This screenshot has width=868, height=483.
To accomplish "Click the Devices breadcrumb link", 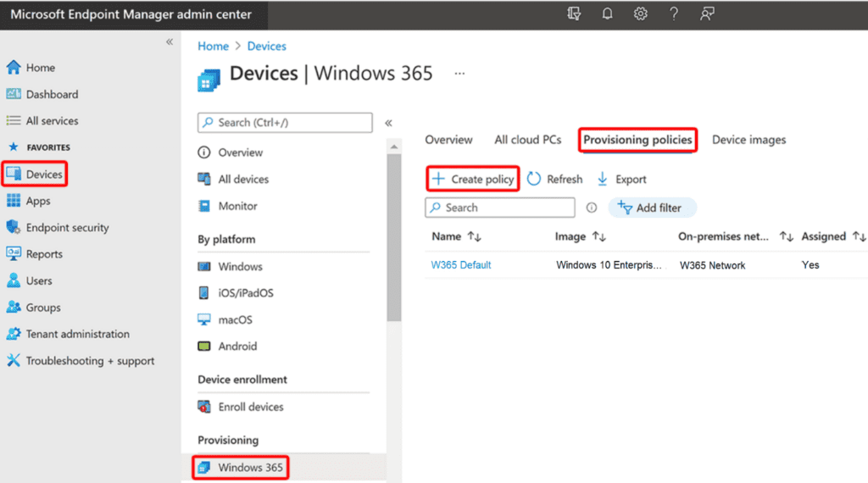I will tap(266, 46).
